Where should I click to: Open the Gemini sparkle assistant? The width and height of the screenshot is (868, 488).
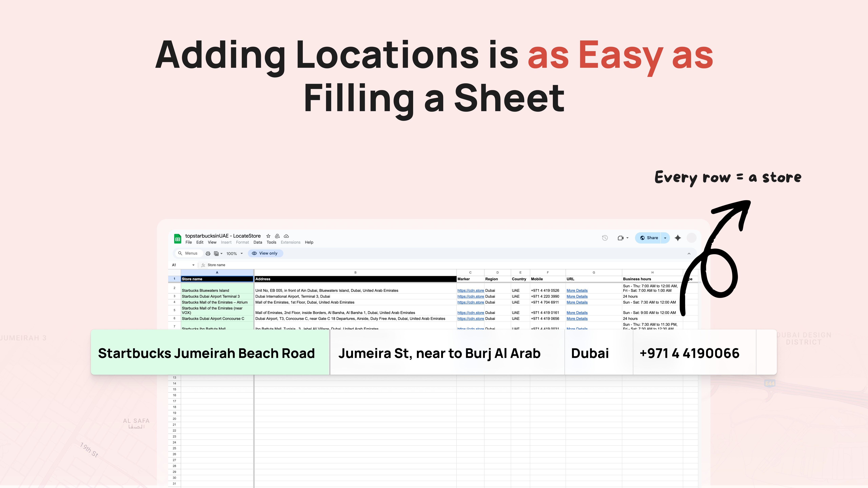coord(678,238)
